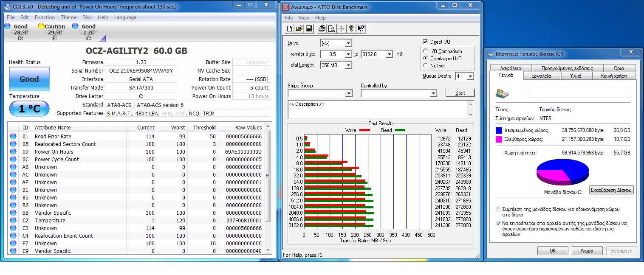
Task: Click the red Write legend swatch
Action: tap(365, 130)
